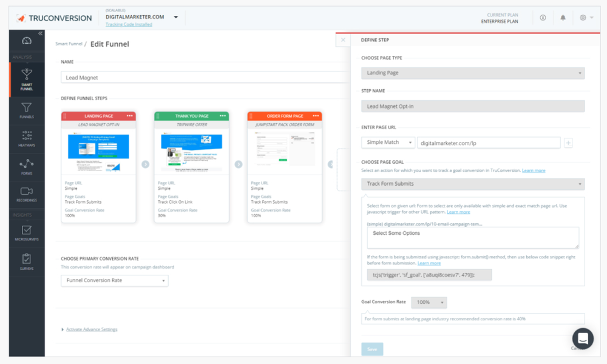Screen dimensions: 607x364
Task: Click Select Some Options form box
Action: click(473, 238)
